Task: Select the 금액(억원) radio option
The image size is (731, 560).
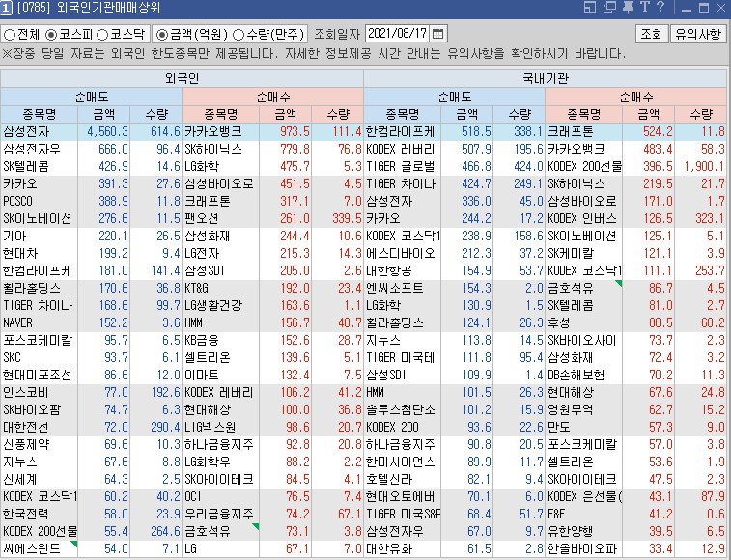Action: [162, 35]
